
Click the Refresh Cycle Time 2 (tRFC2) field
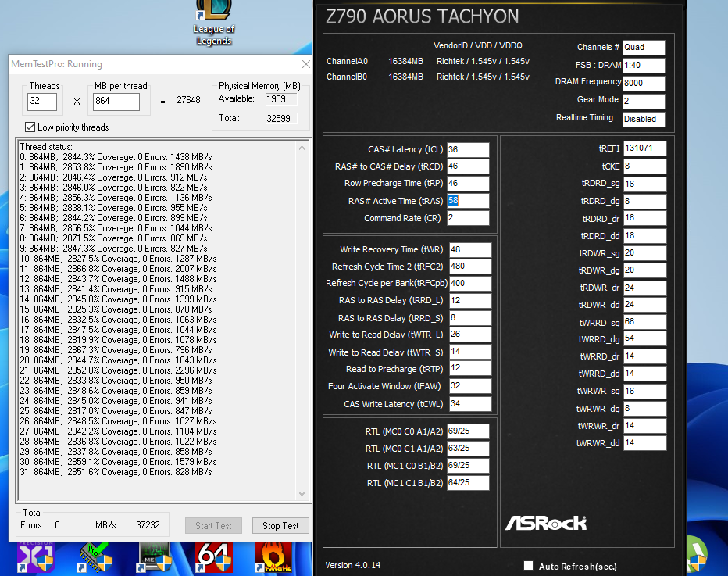pyautogui.click(x=470, y=267)
